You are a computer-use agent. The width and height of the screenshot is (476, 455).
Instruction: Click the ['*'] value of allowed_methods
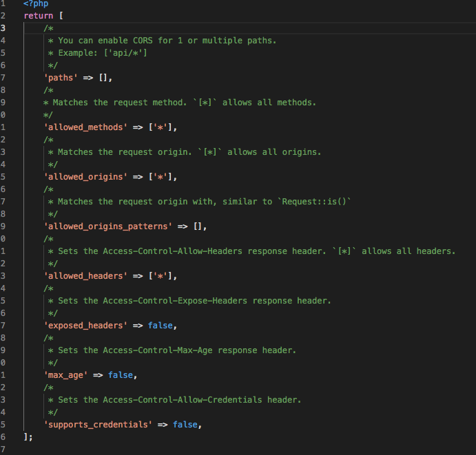pos(161,127)
